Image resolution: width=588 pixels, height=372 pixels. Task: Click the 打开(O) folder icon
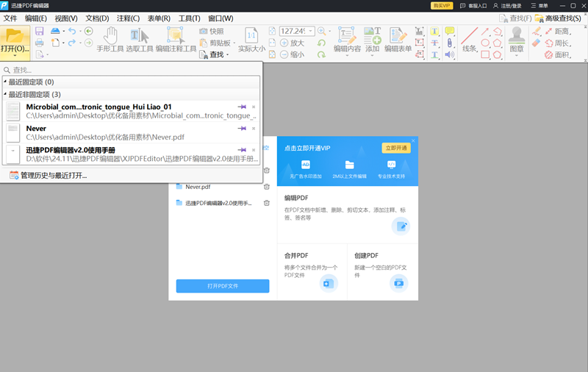click(15, 36)
